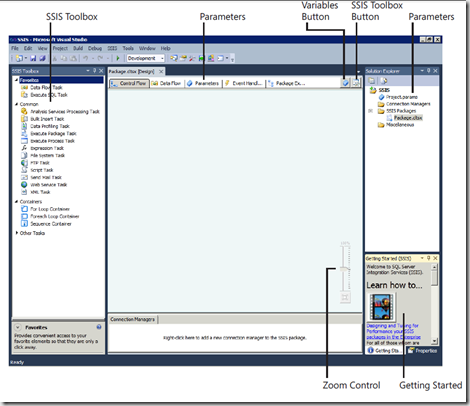Collapse the Favorites description pane chevron

18,327
